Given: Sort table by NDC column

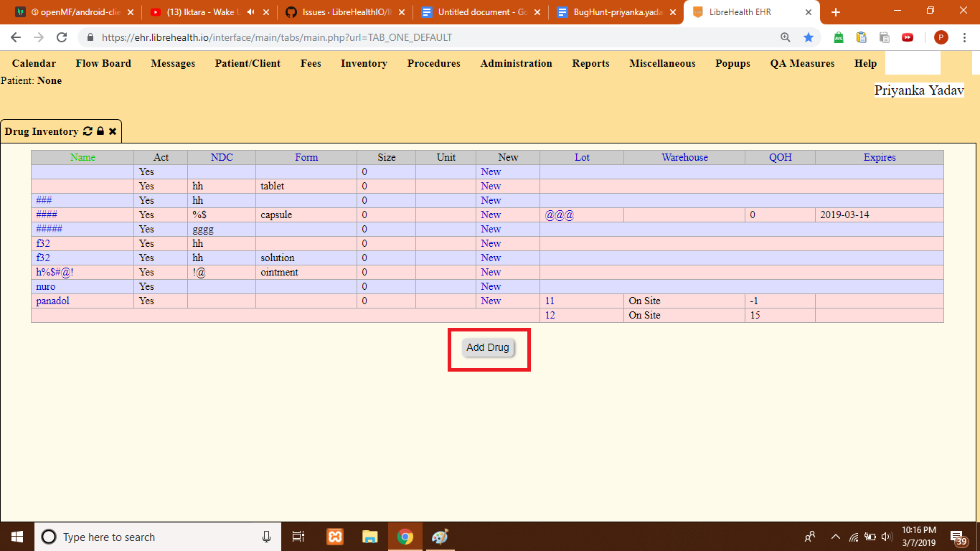Looking at the screenshot, I should [x=222, y=157].
